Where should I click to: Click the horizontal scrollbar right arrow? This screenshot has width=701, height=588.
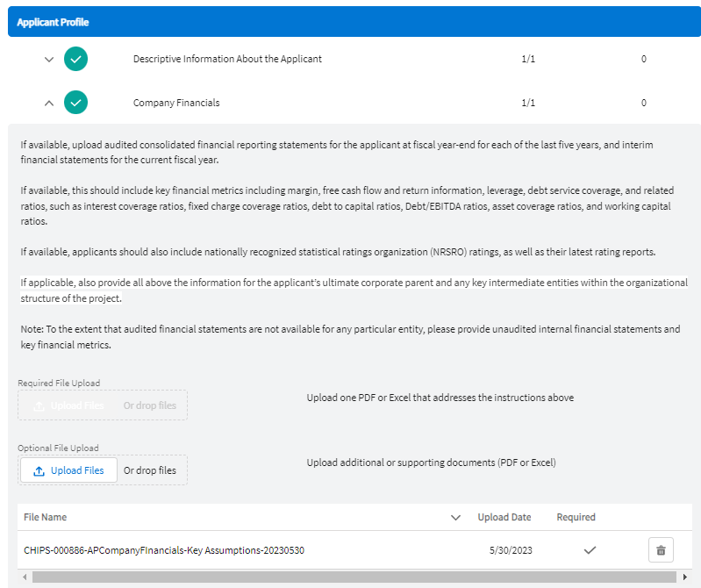[685, 577]
